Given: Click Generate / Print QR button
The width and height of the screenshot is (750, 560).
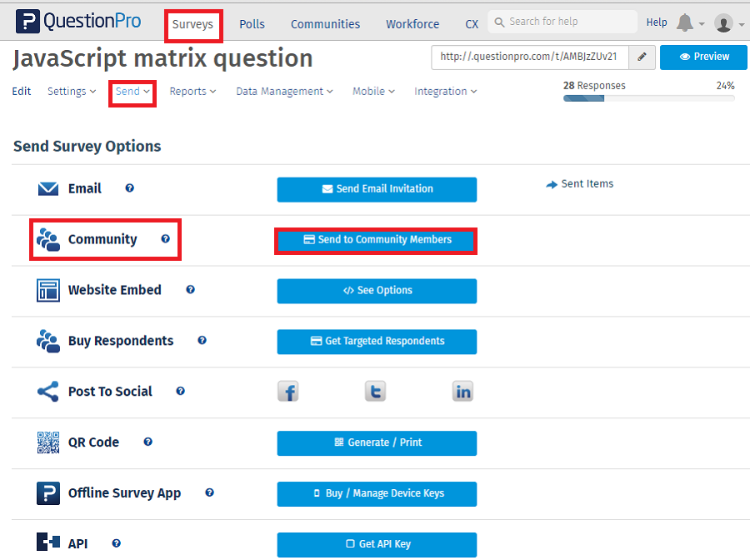Looking at the screenshot, I should click(x=377, y=442).
